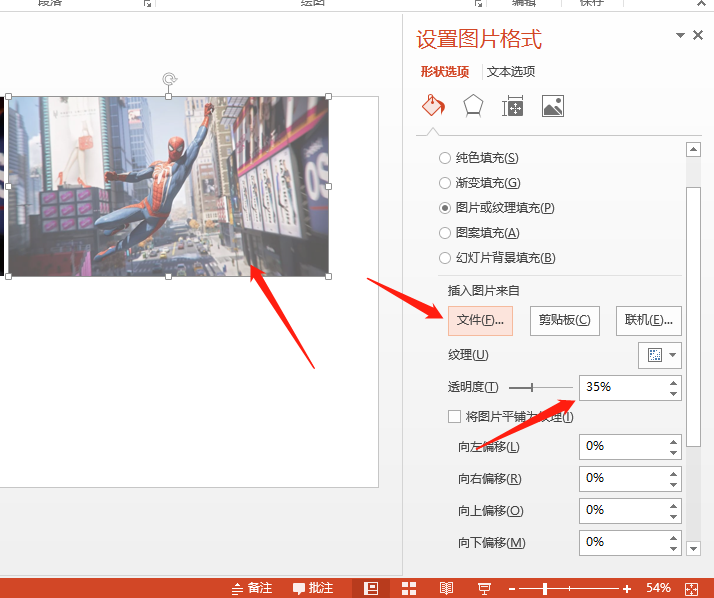Click the Clipboard (剪贴板) button
This screenshot has width=714, height=598.
[x=565, y=321]
